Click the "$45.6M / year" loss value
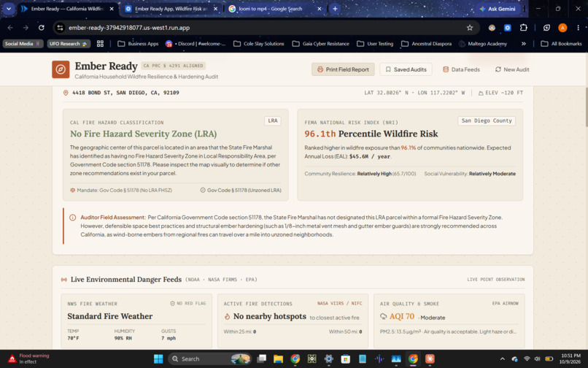Viewport: 588px width, 368px height. 370,156
